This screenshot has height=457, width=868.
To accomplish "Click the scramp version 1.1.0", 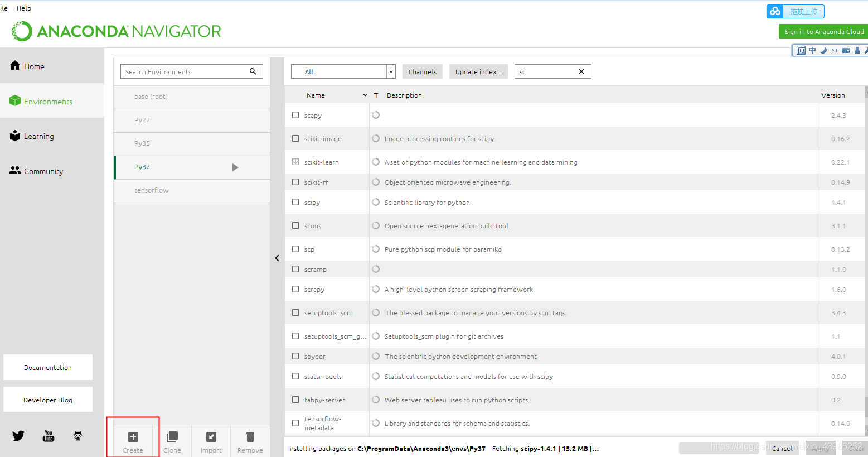I will click(x=838, y=270).
